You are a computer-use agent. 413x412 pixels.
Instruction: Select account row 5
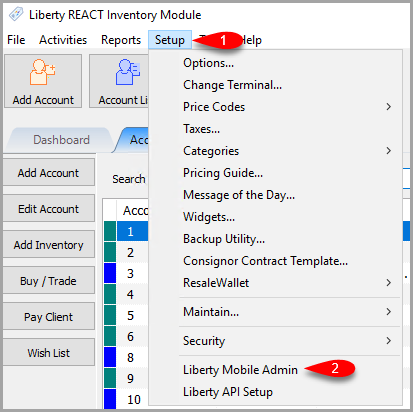pos(132,315)
